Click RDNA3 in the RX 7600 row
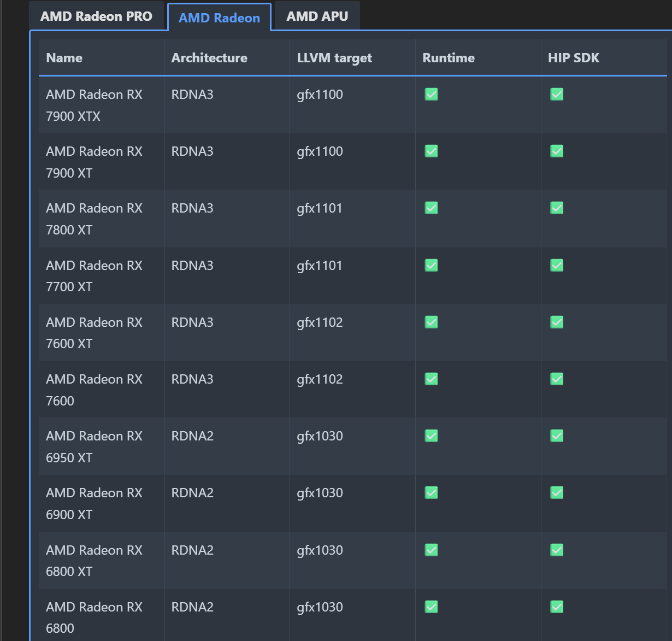 click(192, 379)
